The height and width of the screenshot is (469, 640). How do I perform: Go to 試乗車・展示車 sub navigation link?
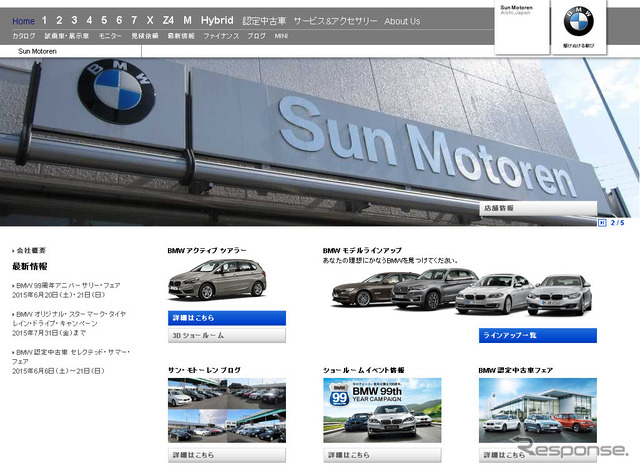click(67, 36)
